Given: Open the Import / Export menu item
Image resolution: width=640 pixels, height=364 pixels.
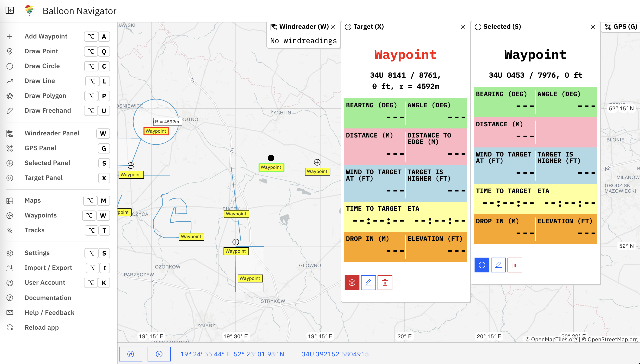Looking at the screenshot, I should 48,268.
